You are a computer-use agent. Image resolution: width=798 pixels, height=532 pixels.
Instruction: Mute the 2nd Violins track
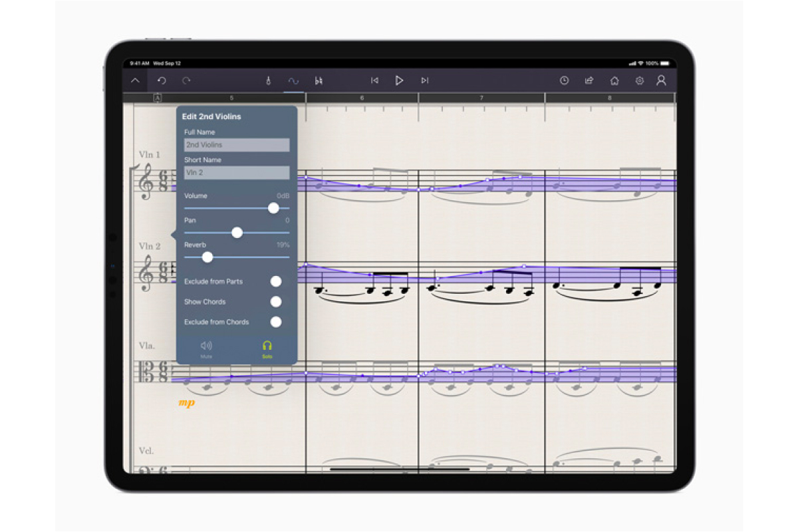206,348
